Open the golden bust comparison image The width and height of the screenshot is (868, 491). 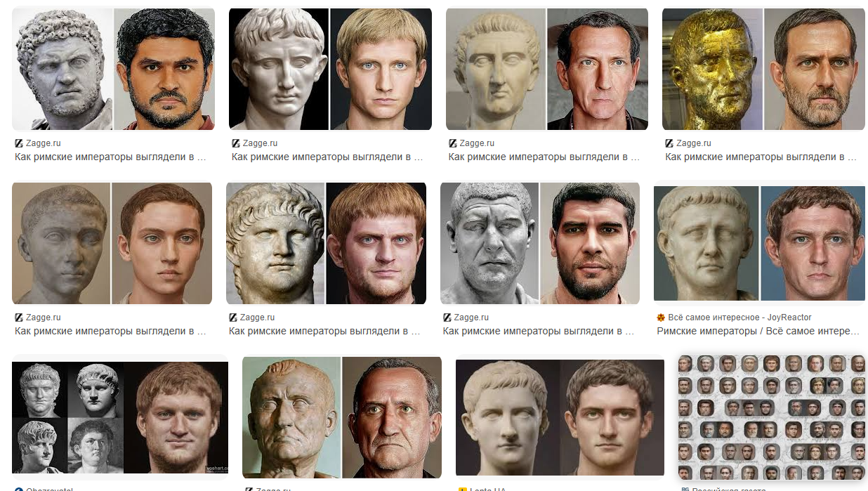pos(763,70)
